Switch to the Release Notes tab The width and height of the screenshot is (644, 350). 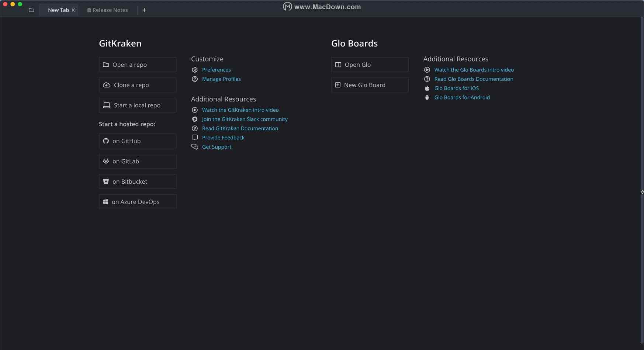pyautogui.click(x=107, y=10)
